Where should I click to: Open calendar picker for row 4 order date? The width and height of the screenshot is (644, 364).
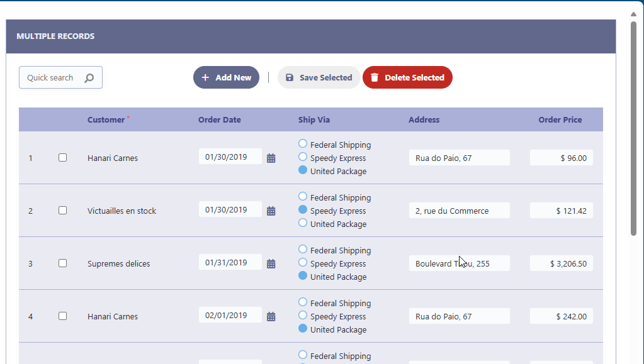[271, 317]
